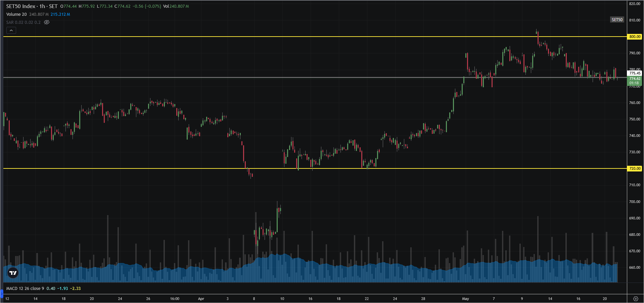Click the 790.00 price axis label

pyautogui.click(x=635, y=53)
